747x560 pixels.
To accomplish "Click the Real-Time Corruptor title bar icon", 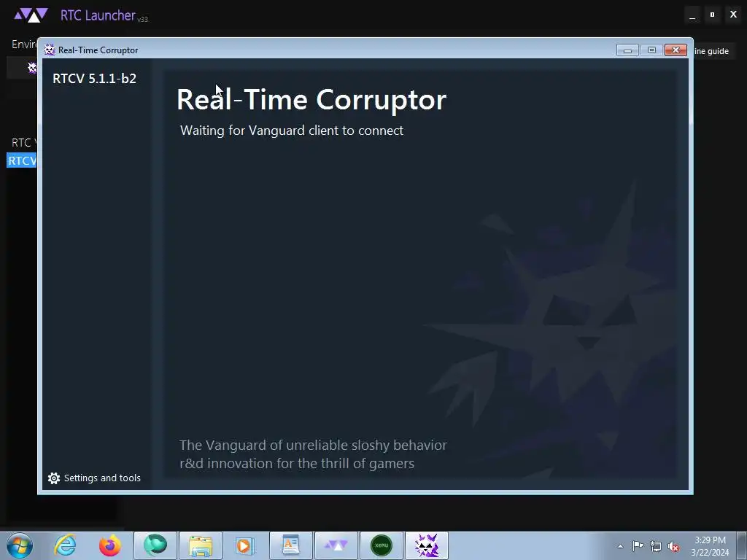I will click(x=50, y=50).
